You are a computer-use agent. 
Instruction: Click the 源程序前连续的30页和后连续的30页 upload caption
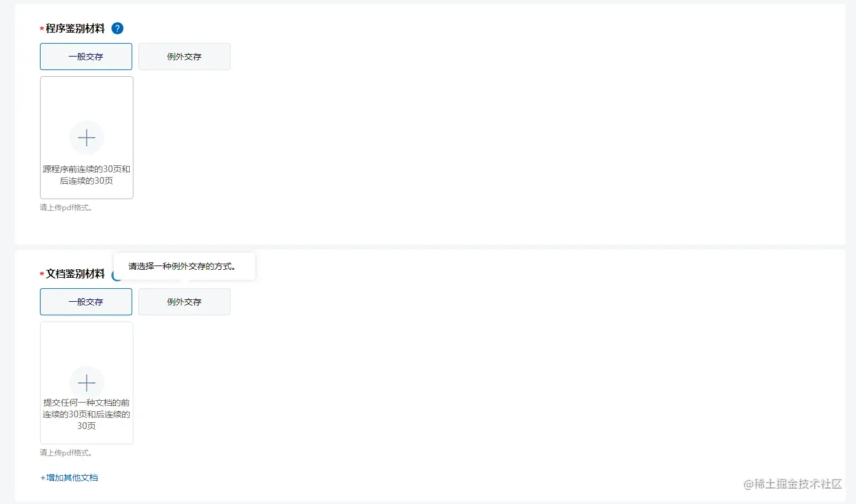pyautogui.click(x=87, y=175)
